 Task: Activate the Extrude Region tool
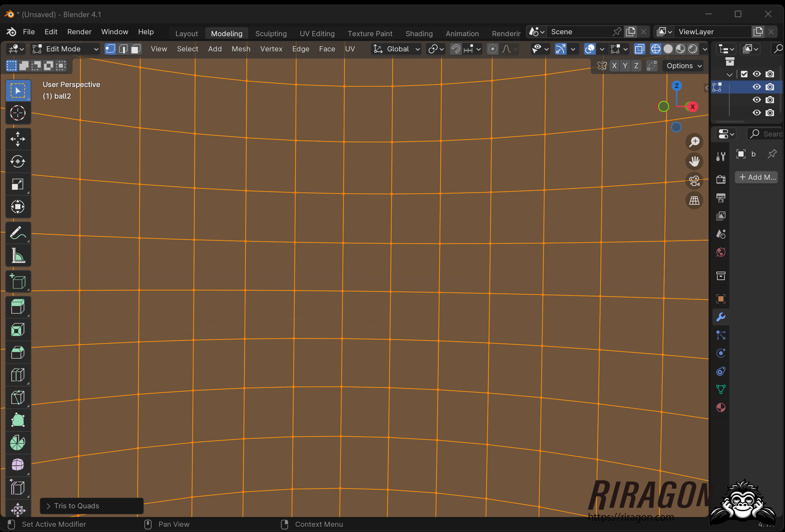(x=17, y=307)
